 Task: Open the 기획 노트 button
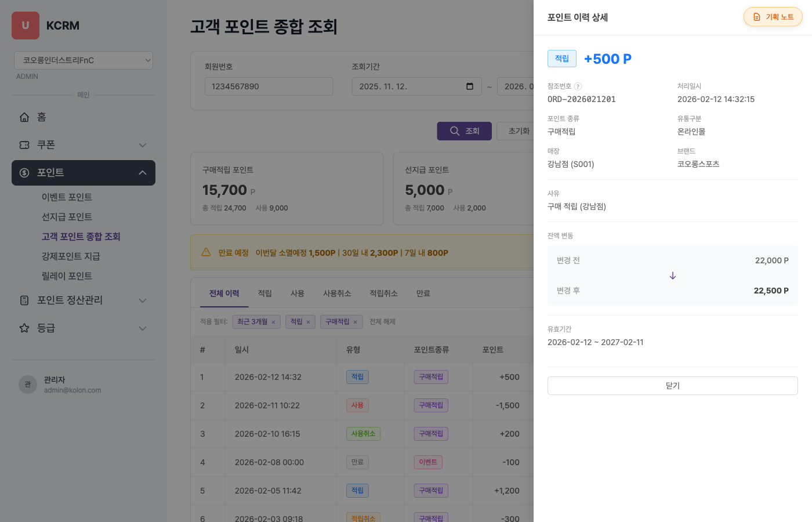(773, 17)
